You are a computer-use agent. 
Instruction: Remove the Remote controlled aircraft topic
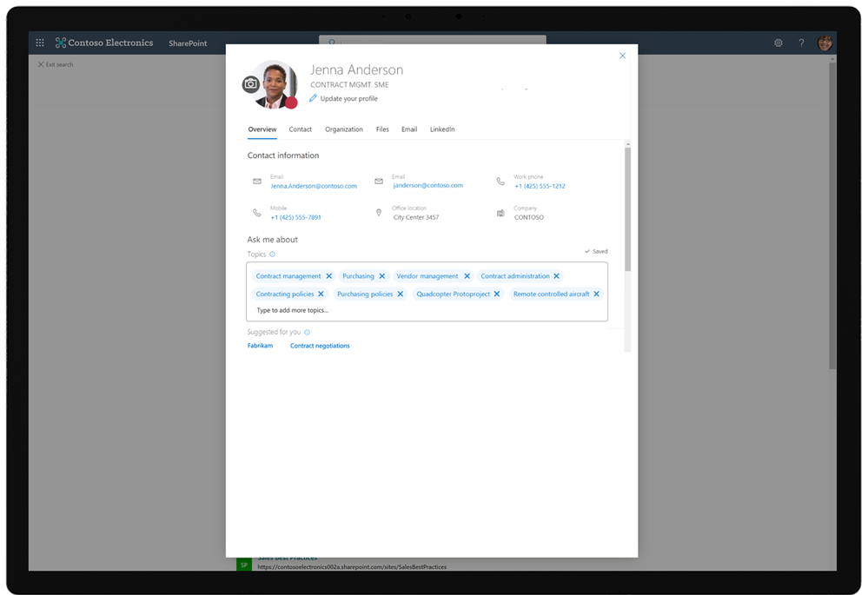pyautogui.click(x=596, y=294)
